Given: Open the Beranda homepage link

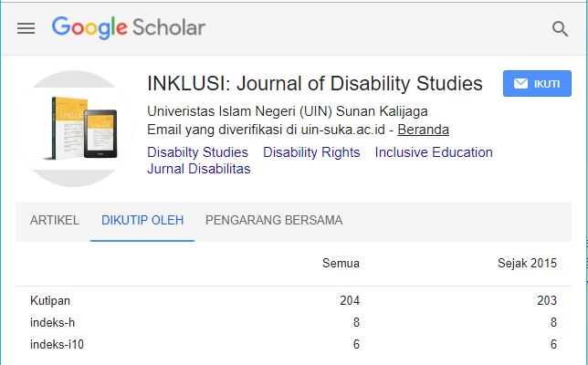Looking at the screenshot, I should coord(423,130).
